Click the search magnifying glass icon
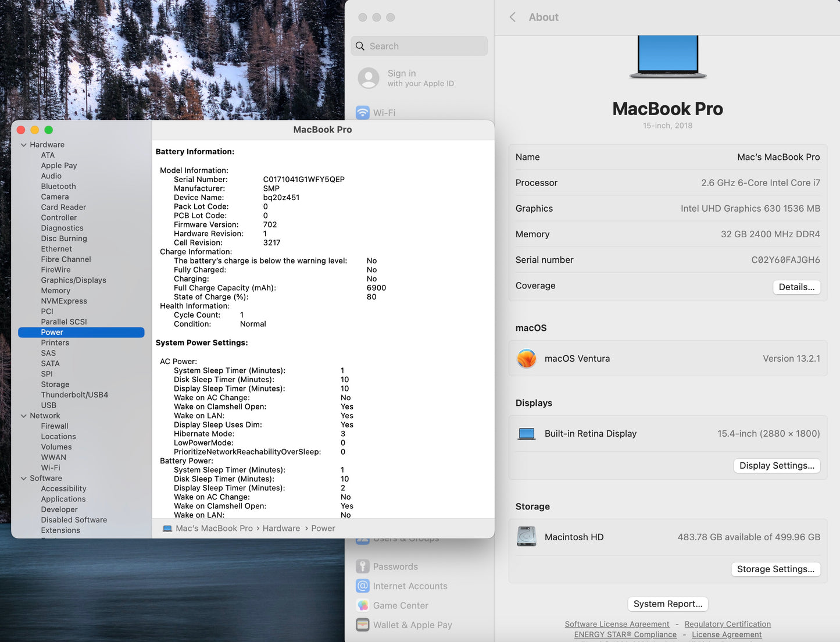 (361, 46)
